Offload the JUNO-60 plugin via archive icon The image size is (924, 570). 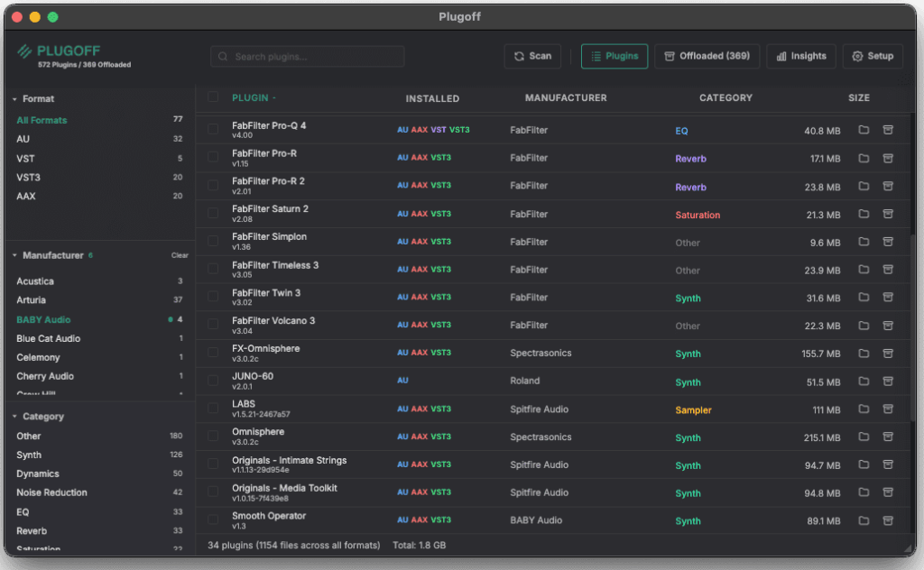click(x=887, y=382)
